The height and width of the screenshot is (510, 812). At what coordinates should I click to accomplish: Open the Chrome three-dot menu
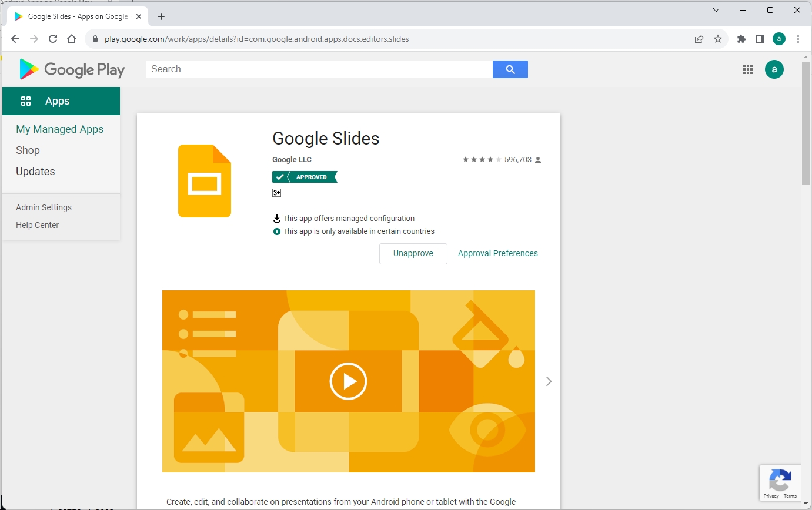pyautogui.click(x=798, y=39)
